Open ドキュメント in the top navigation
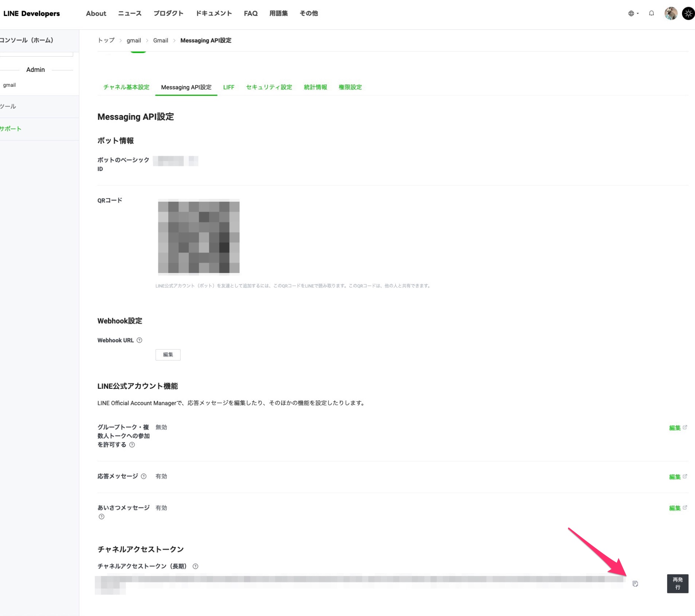695x616 pixels. tap(214, 13)
